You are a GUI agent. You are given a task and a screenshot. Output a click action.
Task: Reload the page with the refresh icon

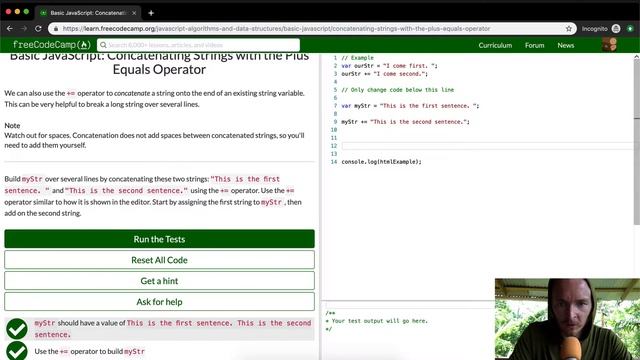coord(38,29)
